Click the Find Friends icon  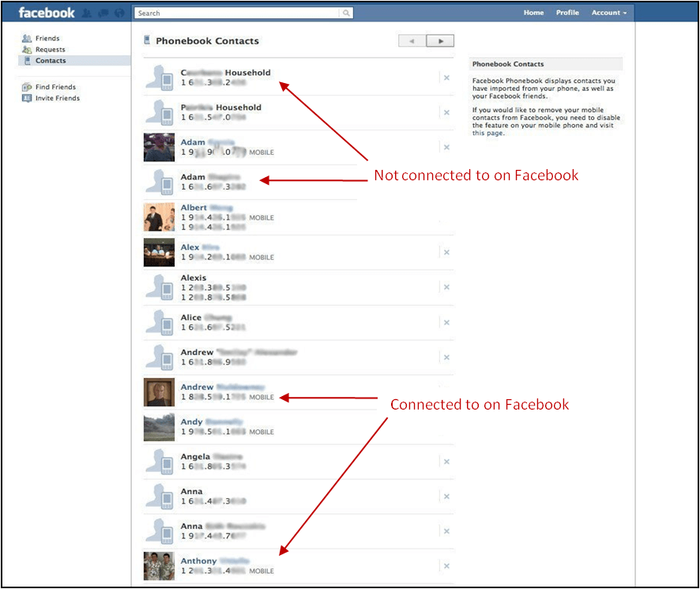tap(26, 87)
